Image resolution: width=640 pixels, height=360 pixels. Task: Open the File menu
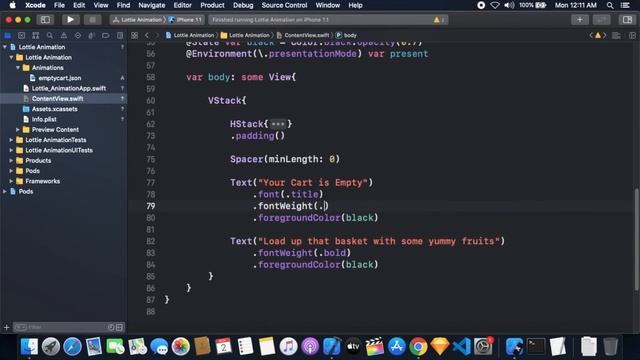[x=59, y=5]
